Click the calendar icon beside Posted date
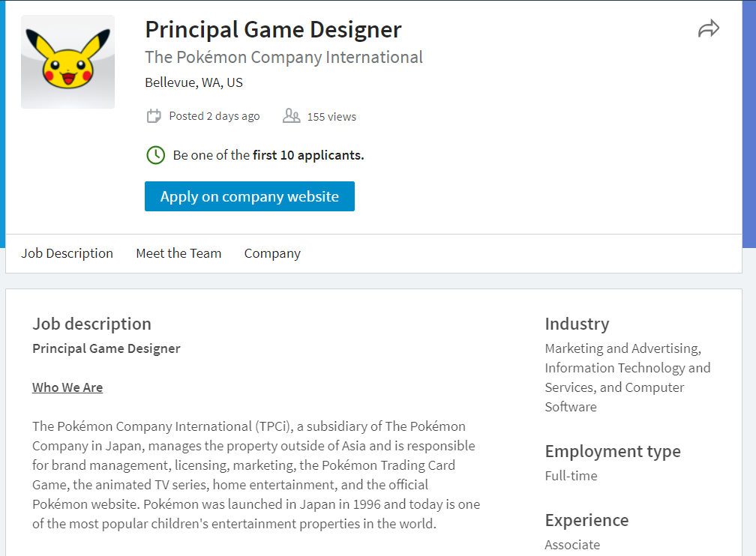The height and width of the screenshot is (556, 756). pos(154,115)
